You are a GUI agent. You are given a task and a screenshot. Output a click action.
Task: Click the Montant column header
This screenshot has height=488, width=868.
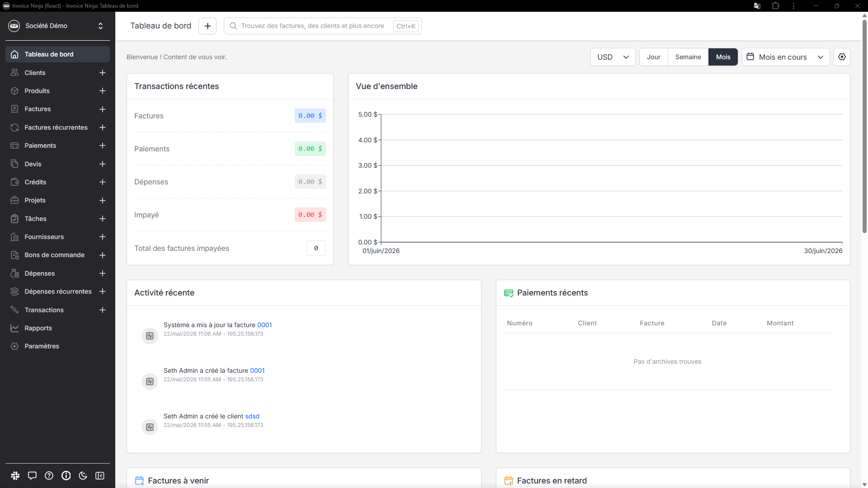click(780, 323)
